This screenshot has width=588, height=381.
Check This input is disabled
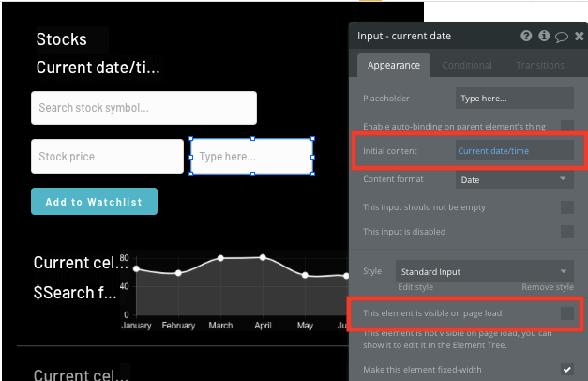[567, 232]
